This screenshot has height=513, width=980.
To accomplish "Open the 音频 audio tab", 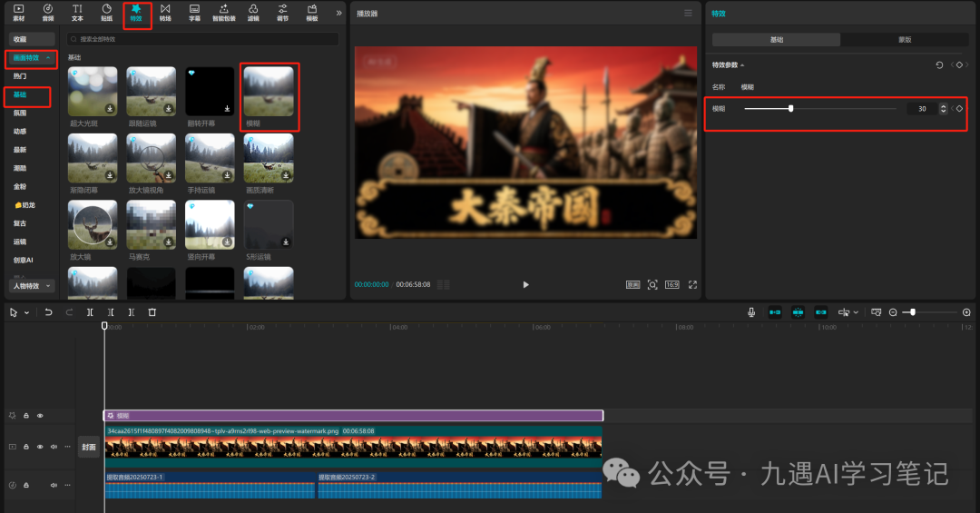I will click(x=48, y=13).
